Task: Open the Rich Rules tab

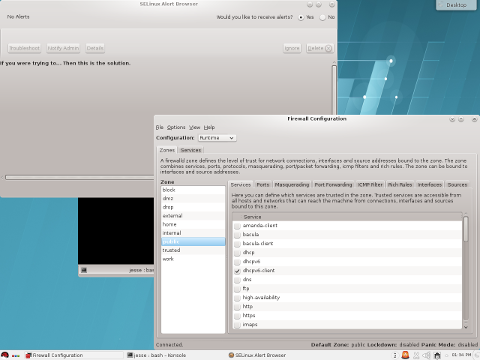Action: pyautogui.click(x=400, y=185)
